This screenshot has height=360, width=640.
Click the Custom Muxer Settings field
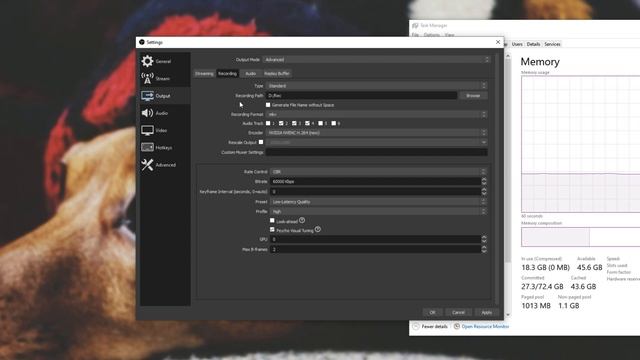click(x=376, y=152)
